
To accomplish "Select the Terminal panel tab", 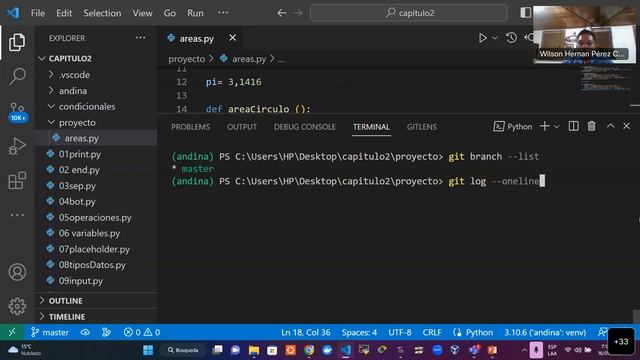I will click(x=371, y=127).
